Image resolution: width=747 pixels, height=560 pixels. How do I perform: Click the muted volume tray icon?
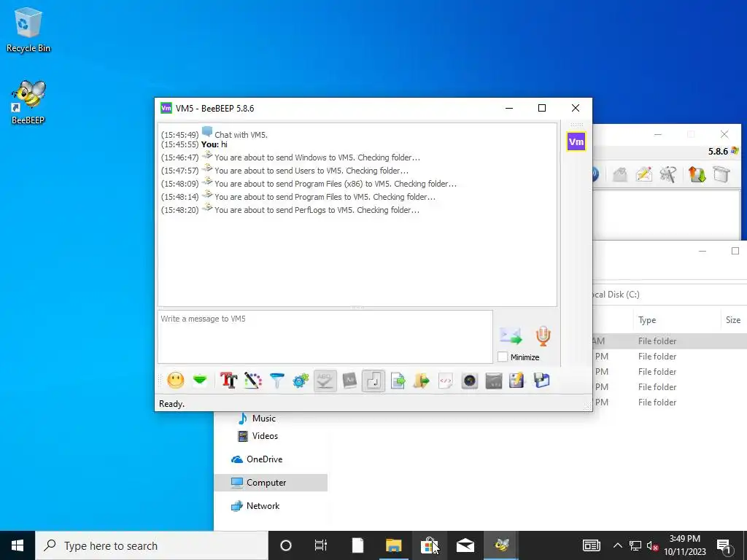652,545
